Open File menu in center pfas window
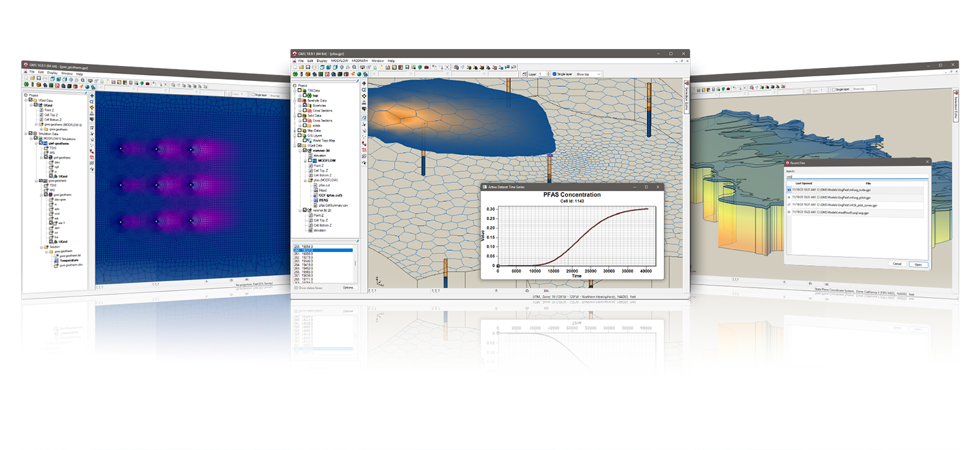Screen dimensions: 980x450 click(301, 61)
